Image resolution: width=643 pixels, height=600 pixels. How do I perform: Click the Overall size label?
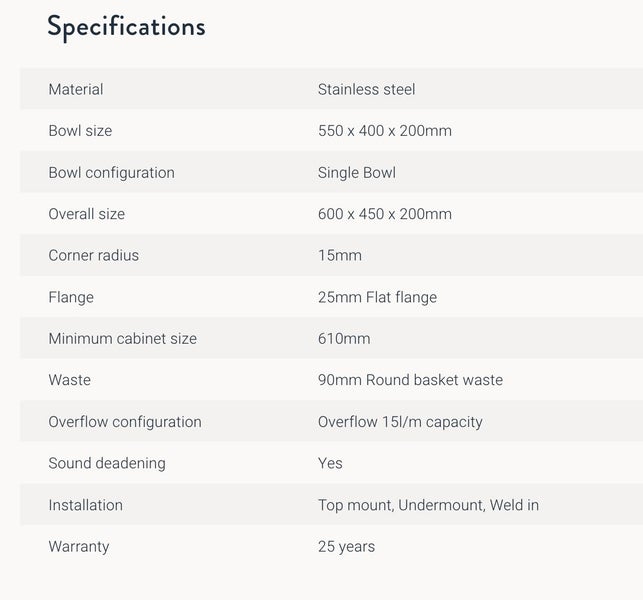coord(86,214)
